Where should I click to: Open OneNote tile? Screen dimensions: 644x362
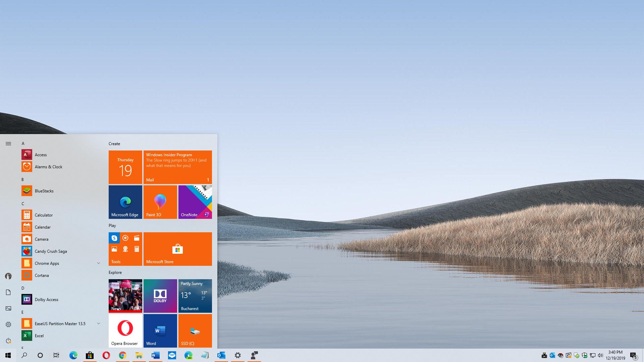tap(195, 201)
